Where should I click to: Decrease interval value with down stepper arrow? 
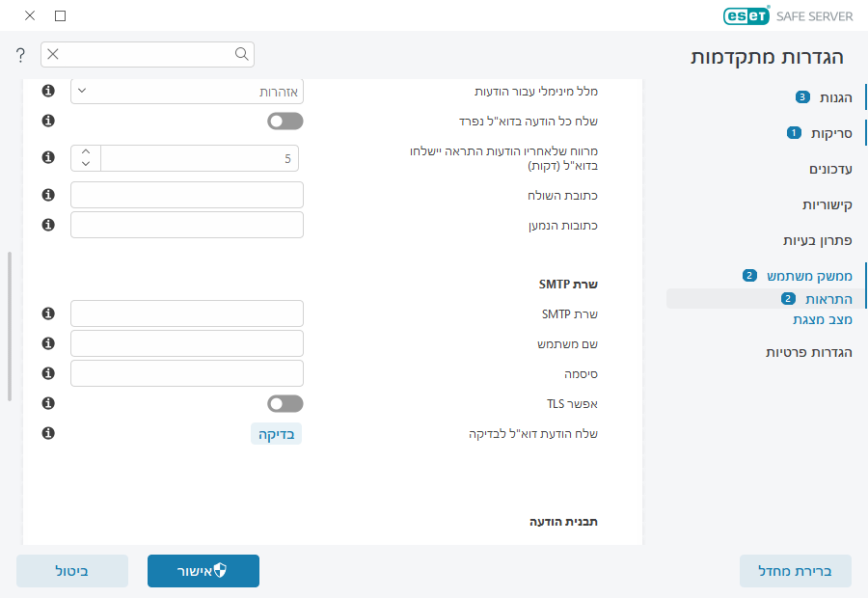click(85, 166)
